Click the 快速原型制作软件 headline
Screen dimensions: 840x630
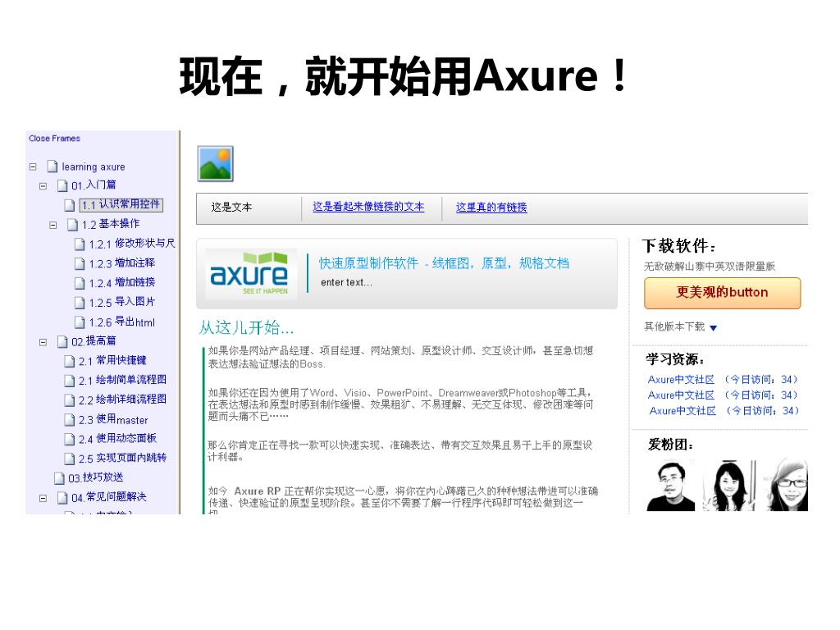click(444, 263)
